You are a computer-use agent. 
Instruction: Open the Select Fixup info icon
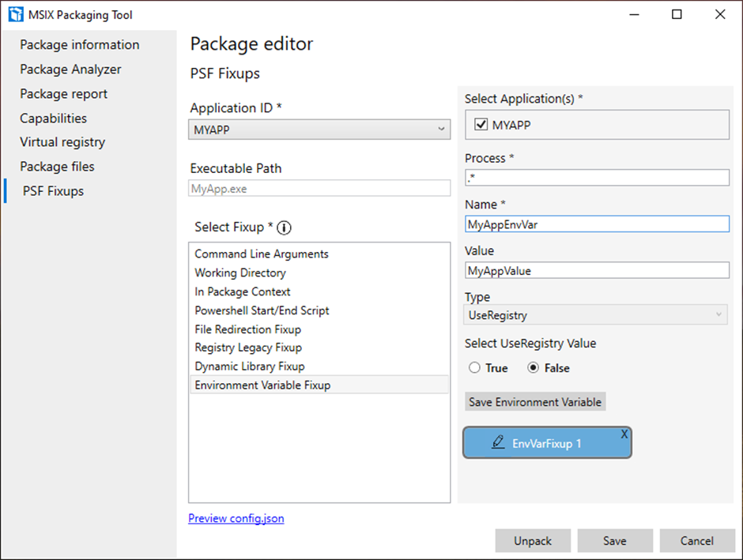click(x=284, y=227)
